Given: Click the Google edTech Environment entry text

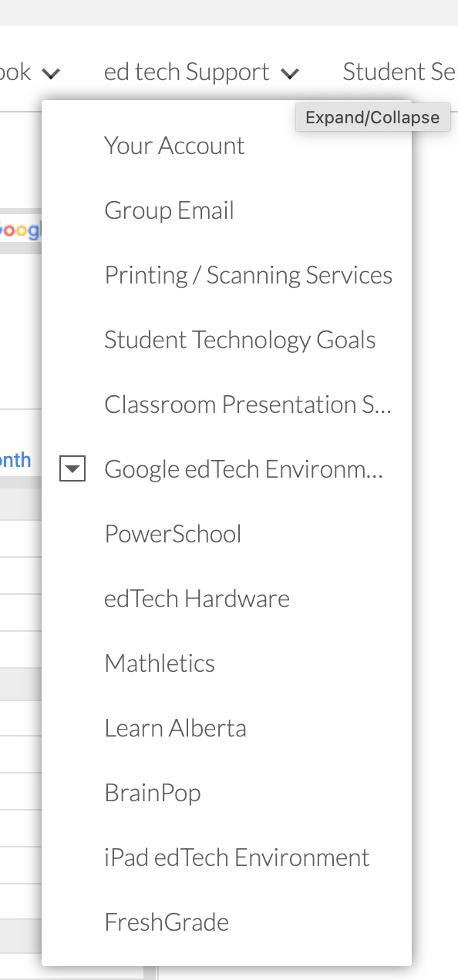Looking at the screenshot, I should pos(244,469).
